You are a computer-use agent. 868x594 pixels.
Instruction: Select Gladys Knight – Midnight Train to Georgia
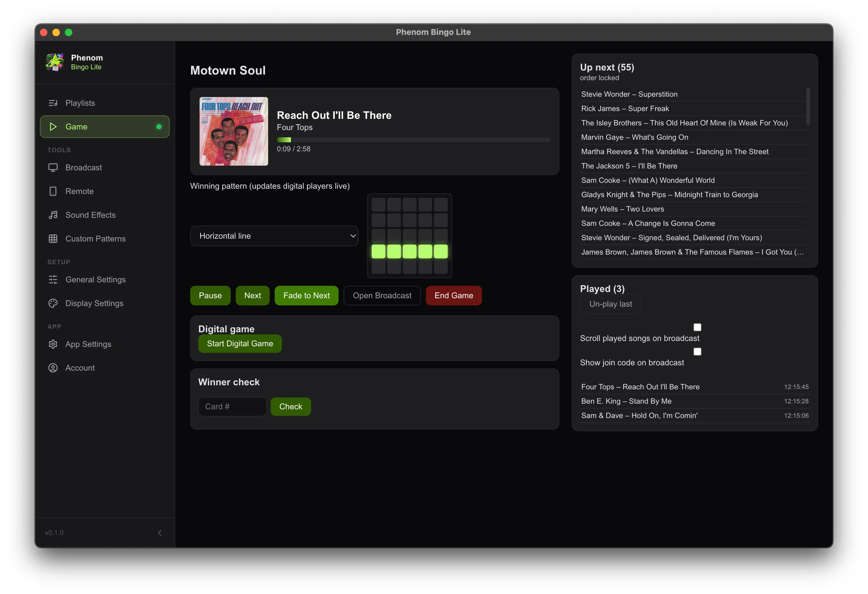[x=693, y=195]
